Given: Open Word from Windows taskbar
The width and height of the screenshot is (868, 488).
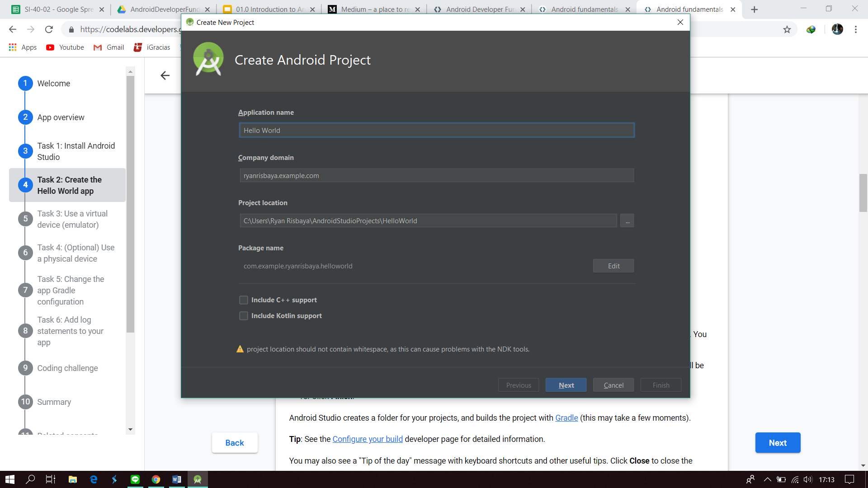Looking at the screenshot, I should [177, 479].
